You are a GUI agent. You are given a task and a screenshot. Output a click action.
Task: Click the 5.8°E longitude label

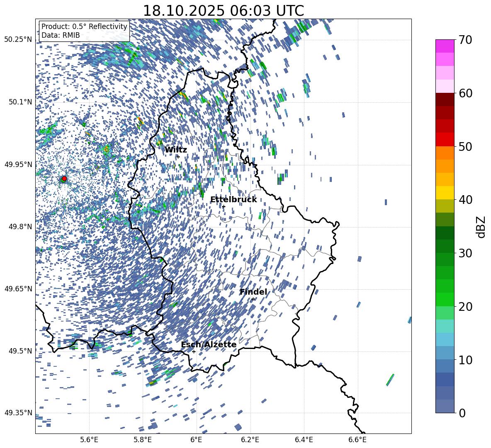click(143, 440)
